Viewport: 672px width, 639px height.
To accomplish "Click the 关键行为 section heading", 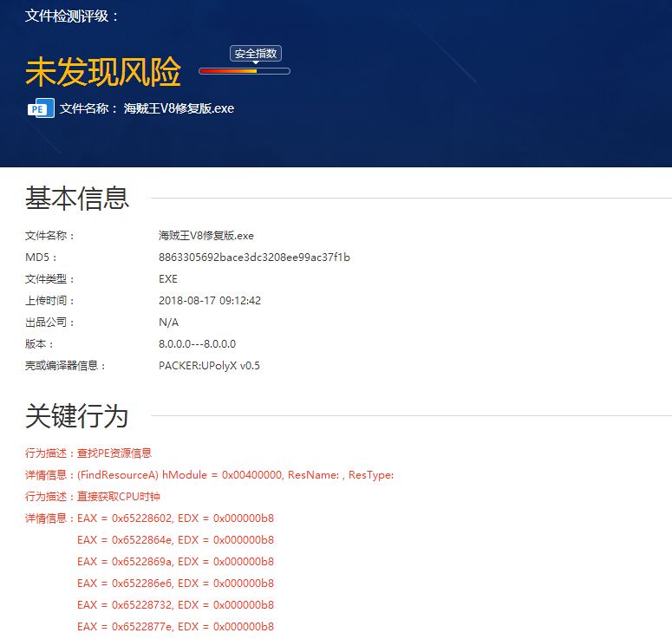I will coord(77,416).
